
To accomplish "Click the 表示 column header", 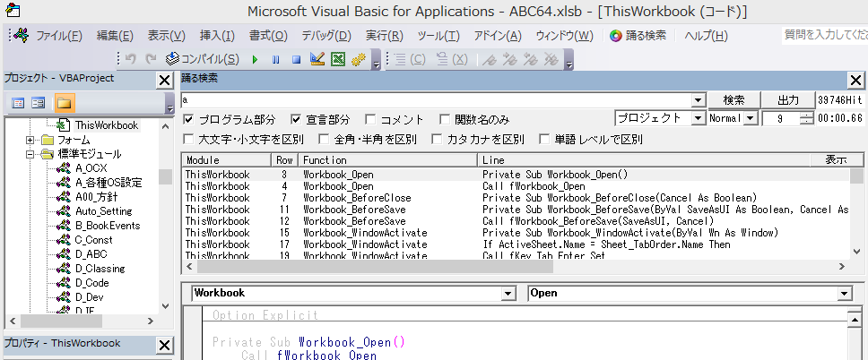I will click(837, 160).
